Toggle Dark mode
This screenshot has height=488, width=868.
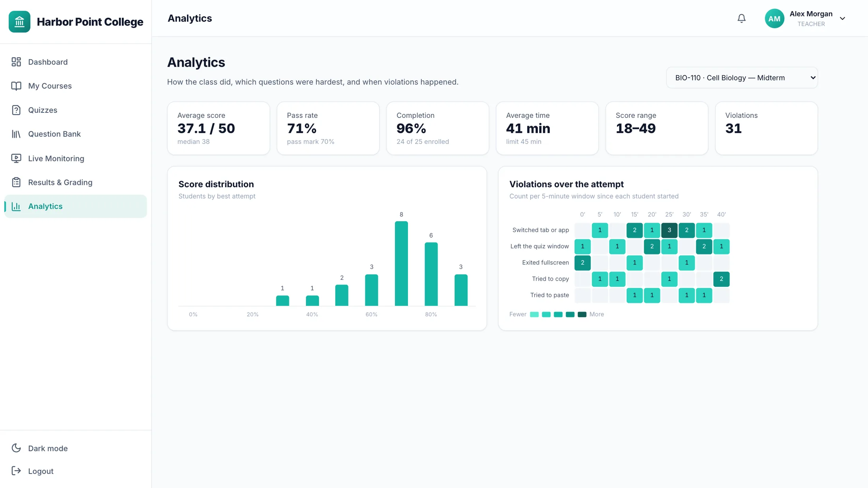[x=76, y=448]
